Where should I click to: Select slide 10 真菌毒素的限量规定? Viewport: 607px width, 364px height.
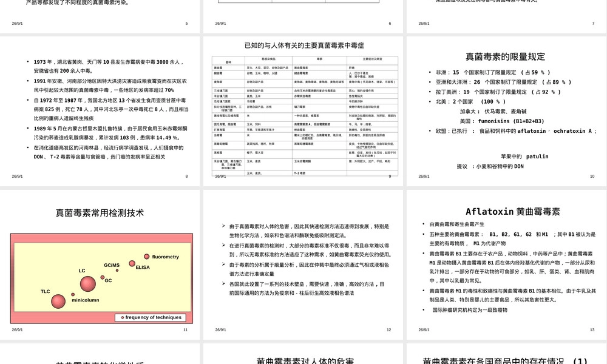507,112
